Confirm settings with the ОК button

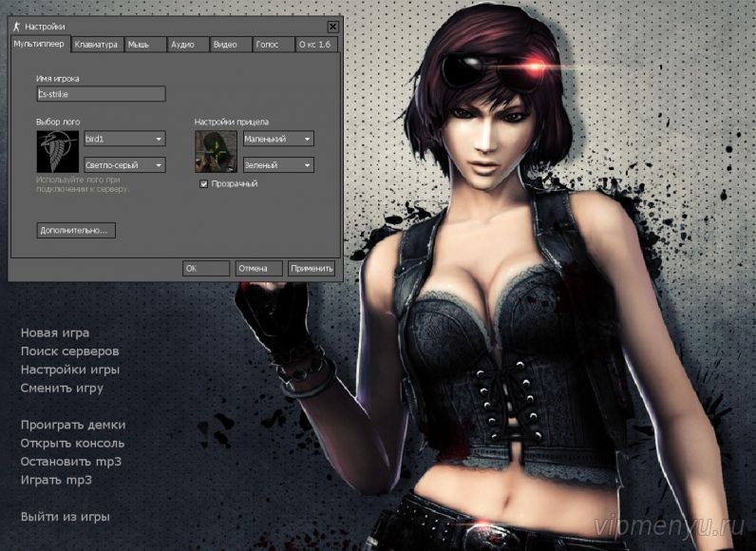pos(206,269)
